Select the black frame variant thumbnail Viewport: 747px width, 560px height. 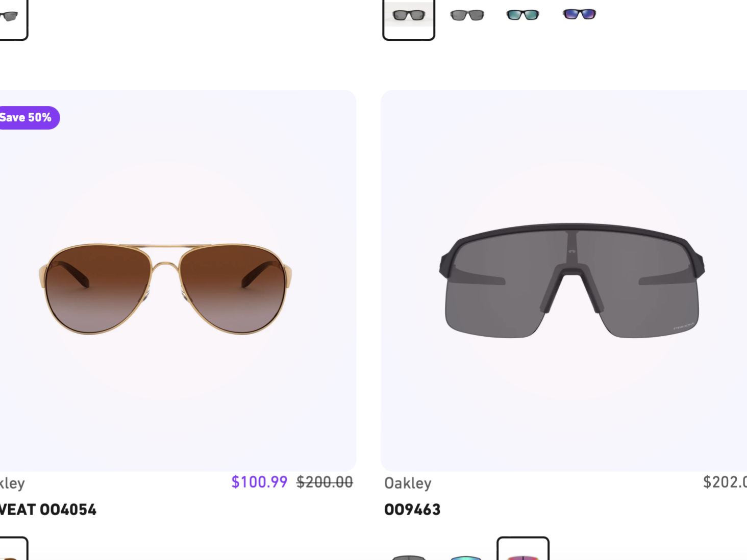click(409, 19)
